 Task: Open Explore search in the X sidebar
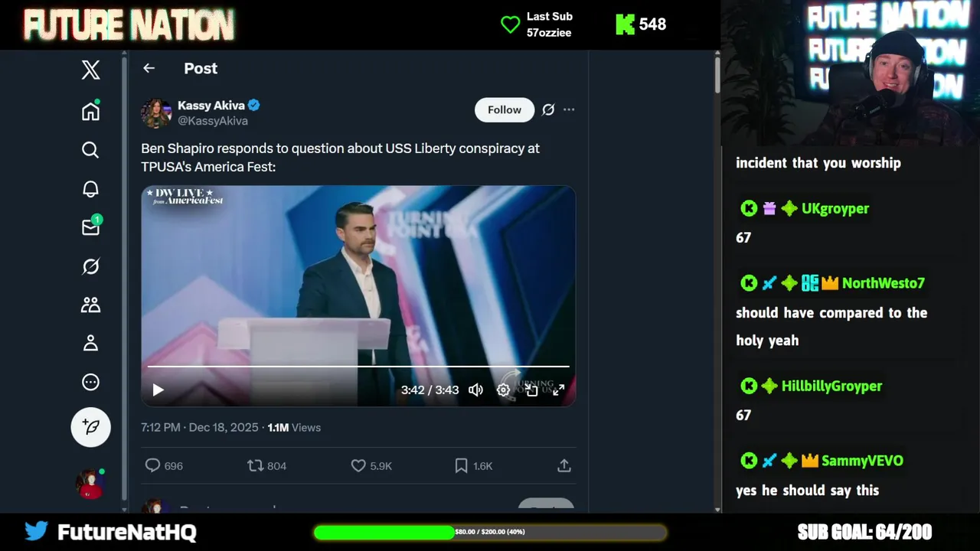[90, 150]
